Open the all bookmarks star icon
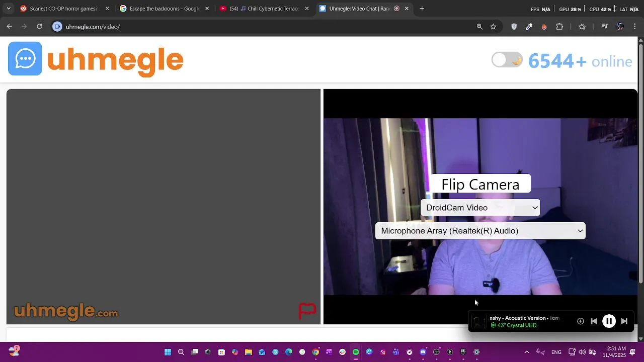This screenshot has height=362, width=644. (x=582, y=27)
